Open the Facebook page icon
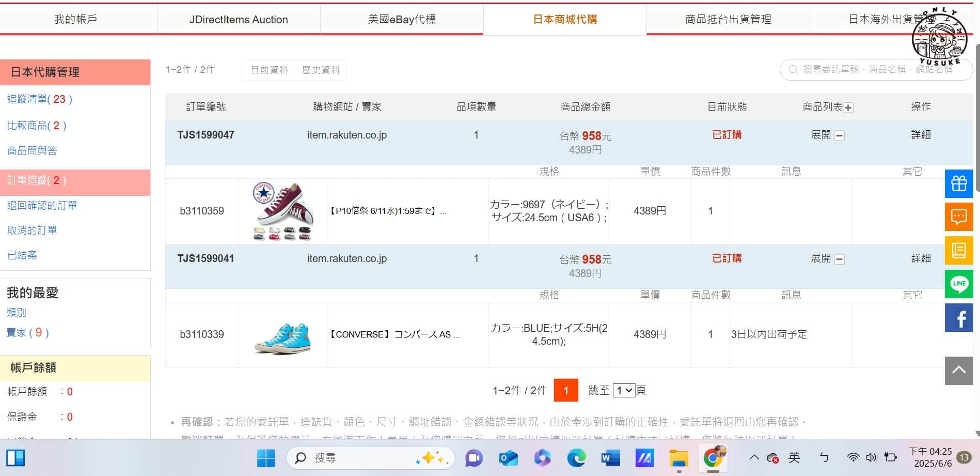 (958, 317)
